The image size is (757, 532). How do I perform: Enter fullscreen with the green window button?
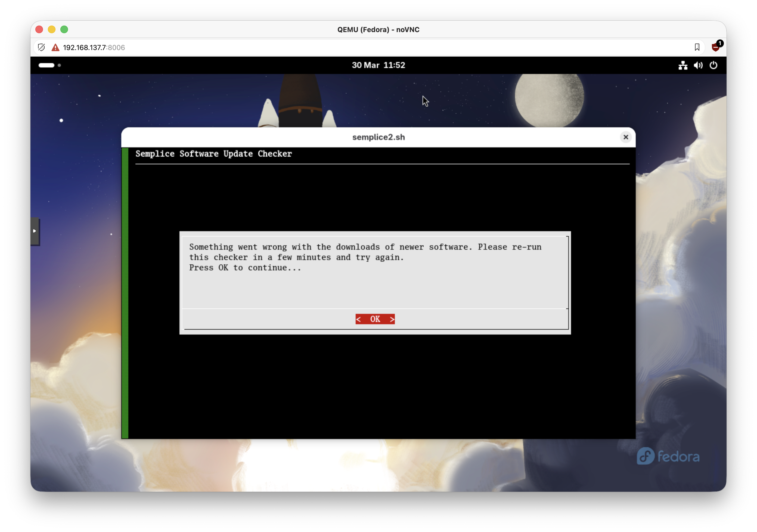coord(64,30)
